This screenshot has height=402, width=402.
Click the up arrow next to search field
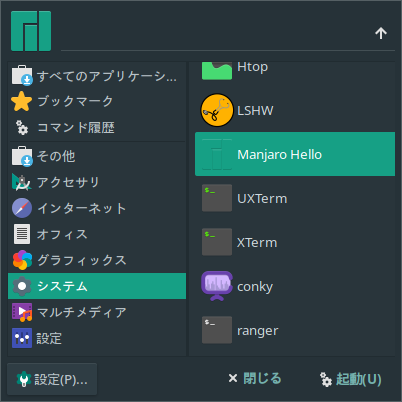tap(381, 33)
